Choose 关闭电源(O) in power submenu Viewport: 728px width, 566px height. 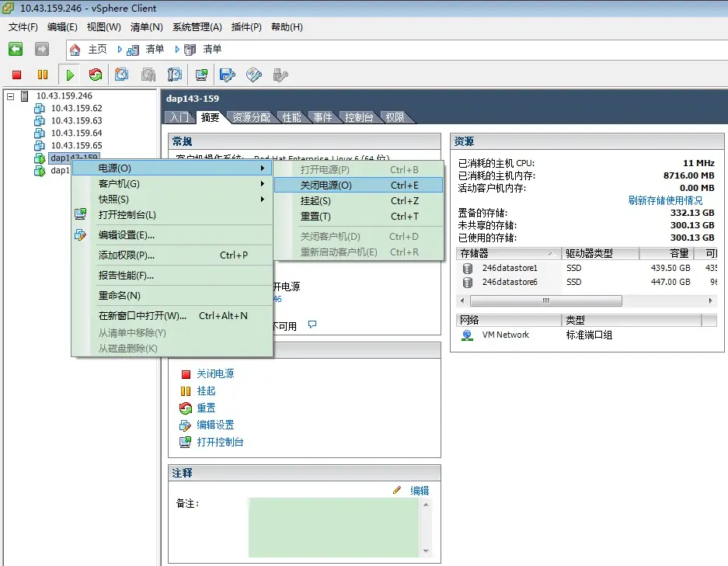(358, 185)
